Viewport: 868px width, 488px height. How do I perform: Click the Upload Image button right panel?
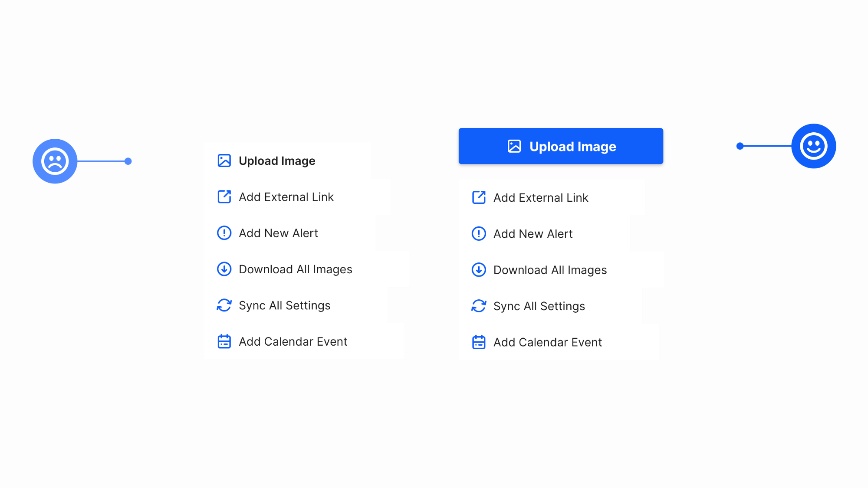(x=560, y=146)
